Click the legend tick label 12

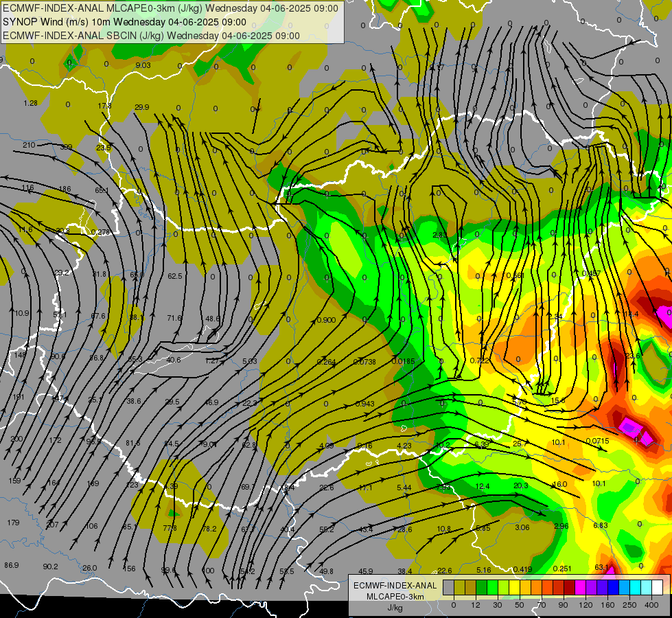pos(476,605)
